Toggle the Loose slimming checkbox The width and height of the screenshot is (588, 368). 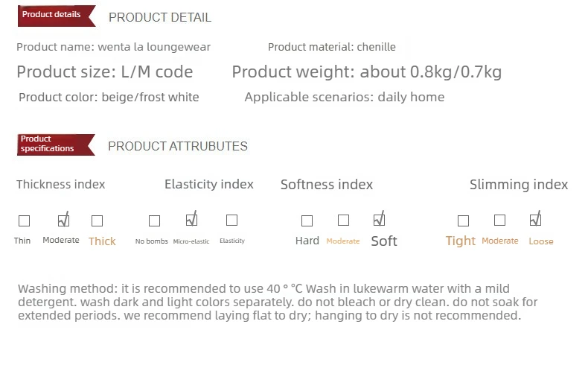pos(535,220)
